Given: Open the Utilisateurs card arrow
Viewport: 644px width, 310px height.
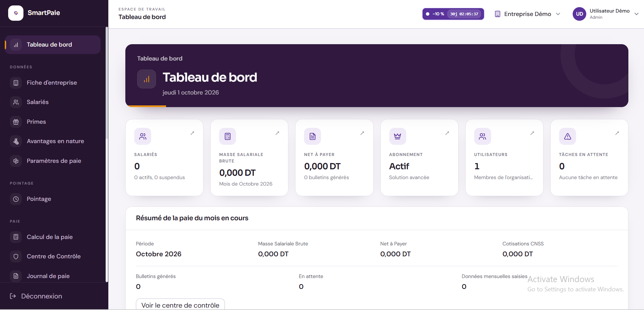Looking at the screenshot, I should click(x=532, y=133).
